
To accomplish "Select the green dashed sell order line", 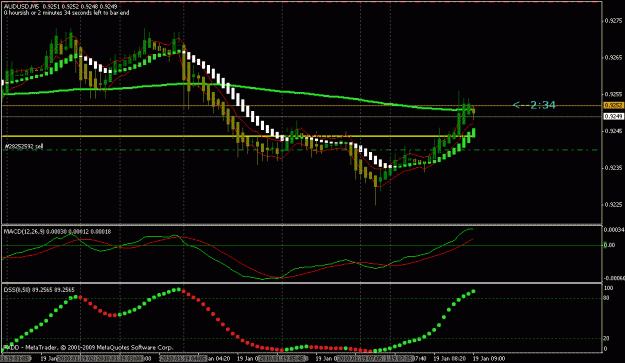I will pyautogui.click(x=301, y=150).
